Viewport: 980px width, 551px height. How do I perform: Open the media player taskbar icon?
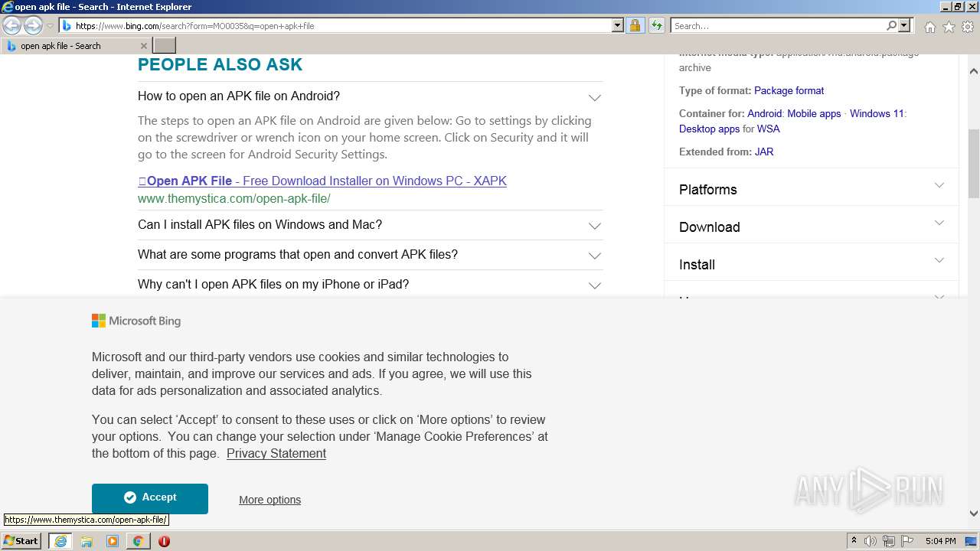pyautogui.click(x=113, y=541)
